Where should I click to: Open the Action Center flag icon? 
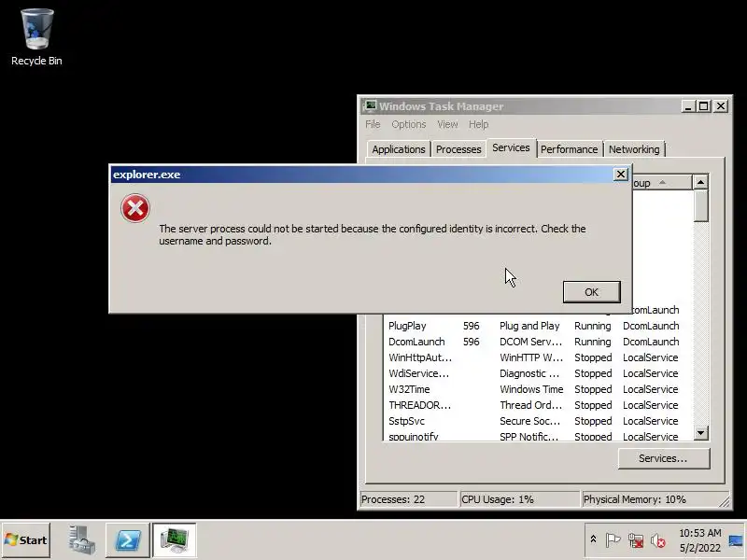(x=613, y=540)
